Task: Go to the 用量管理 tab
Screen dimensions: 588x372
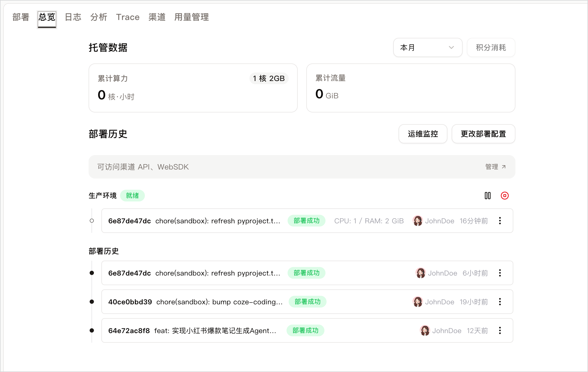Action: [192, 17]
